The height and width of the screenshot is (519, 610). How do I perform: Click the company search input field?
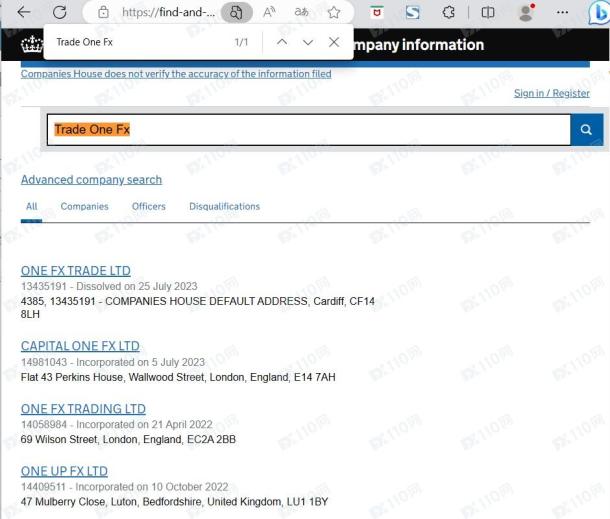[x=309, y=130]
